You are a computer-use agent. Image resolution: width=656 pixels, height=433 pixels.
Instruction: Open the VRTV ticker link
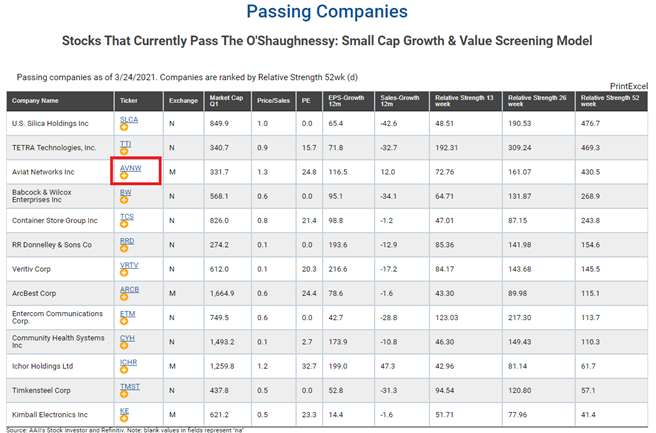click(x=129, y=265)
